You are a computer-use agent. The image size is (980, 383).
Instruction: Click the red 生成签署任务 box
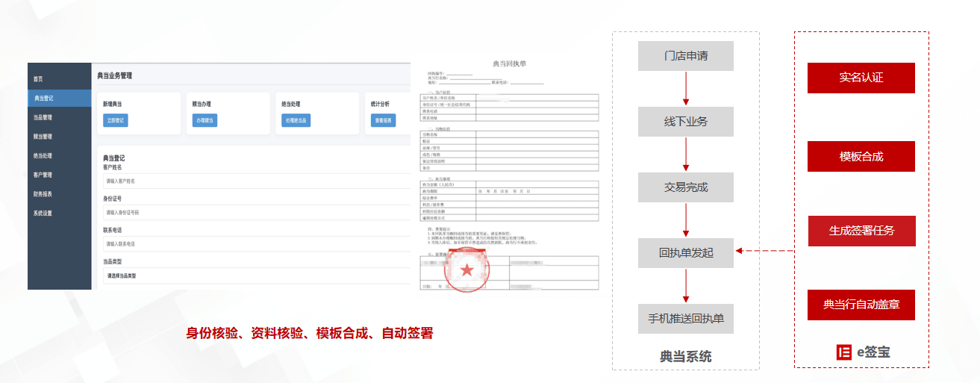tap(861, 231)
